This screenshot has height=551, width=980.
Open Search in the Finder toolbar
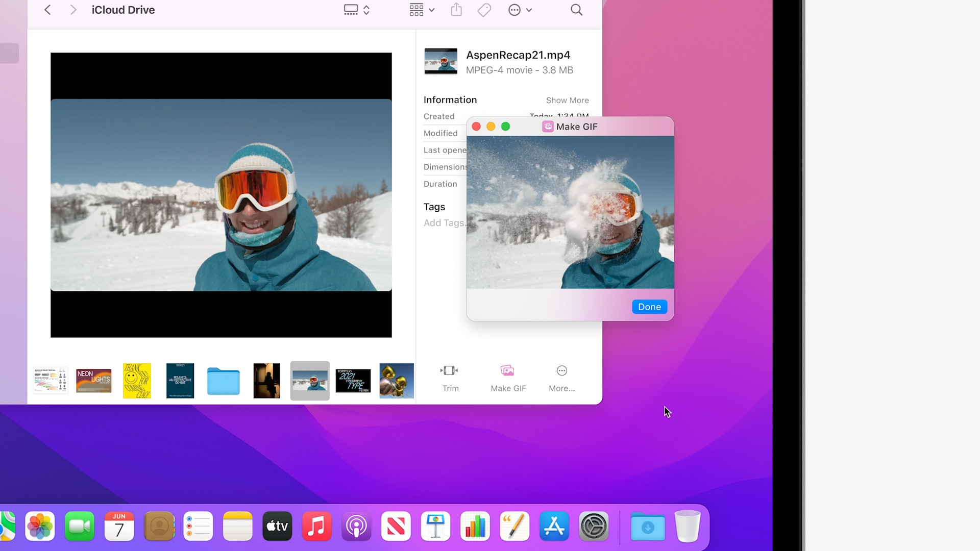(x=576, y=10)
